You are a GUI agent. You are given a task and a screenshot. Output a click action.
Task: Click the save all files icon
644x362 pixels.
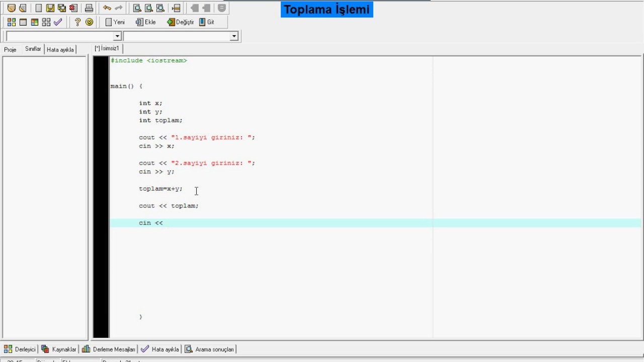62,8
